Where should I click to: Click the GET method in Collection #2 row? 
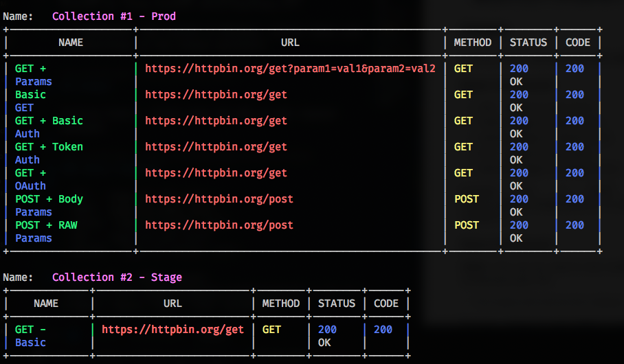pyautogui.click(x=271, y=330)
